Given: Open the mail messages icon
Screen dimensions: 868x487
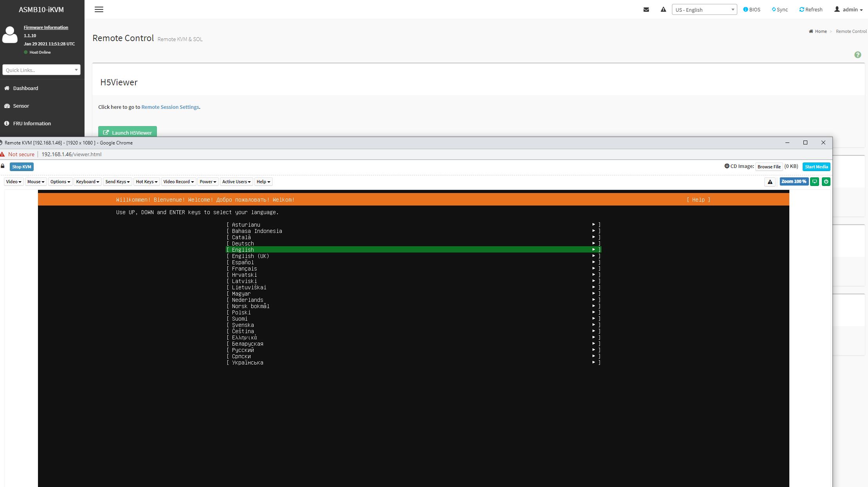Looking at the screenshot, I should (x=646, y=9).
